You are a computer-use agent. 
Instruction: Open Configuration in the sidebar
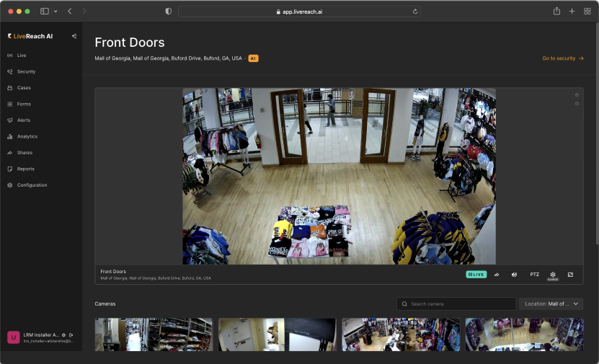click(x=32, y=185)
